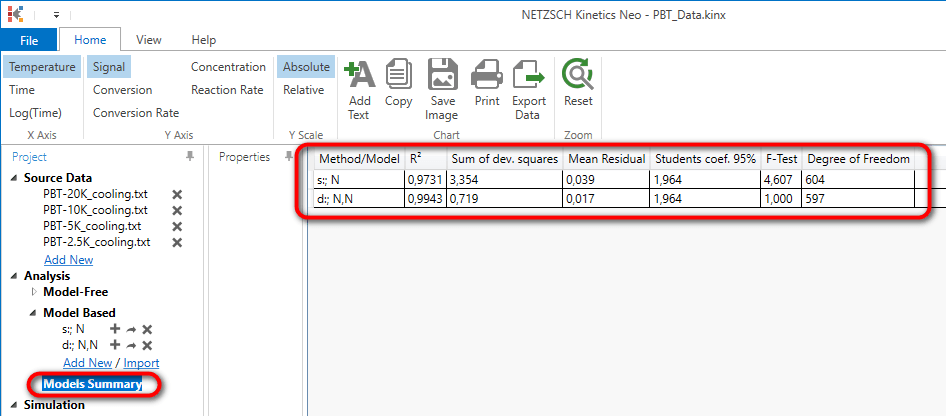The image size is (946, 416).
Task: Click the Method/Model column header
Action: click(359, 159)
